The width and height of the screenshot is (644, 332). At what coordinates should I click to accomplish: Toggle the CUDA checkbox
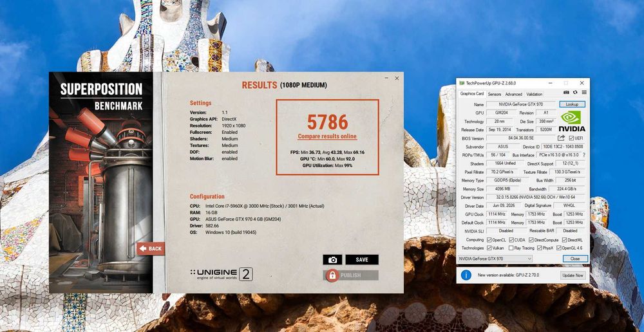[x=511, y=240]
